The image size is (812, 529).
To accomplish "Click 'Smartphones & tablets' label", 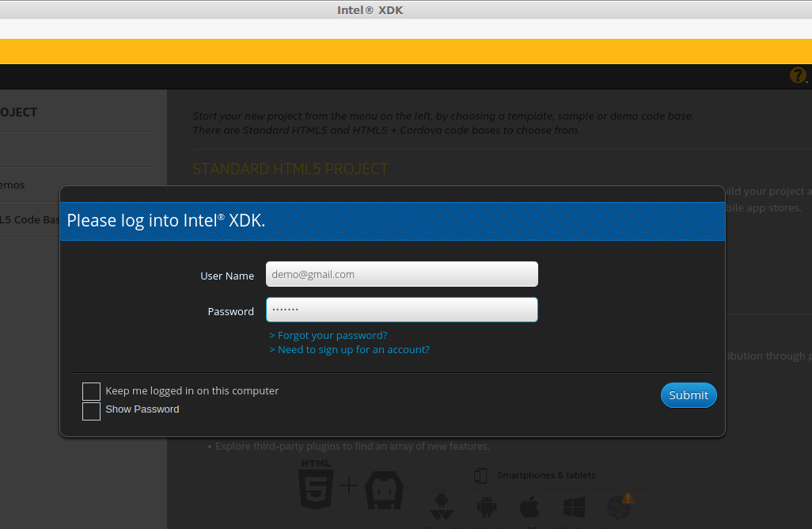I will click(x=546, y=475).
